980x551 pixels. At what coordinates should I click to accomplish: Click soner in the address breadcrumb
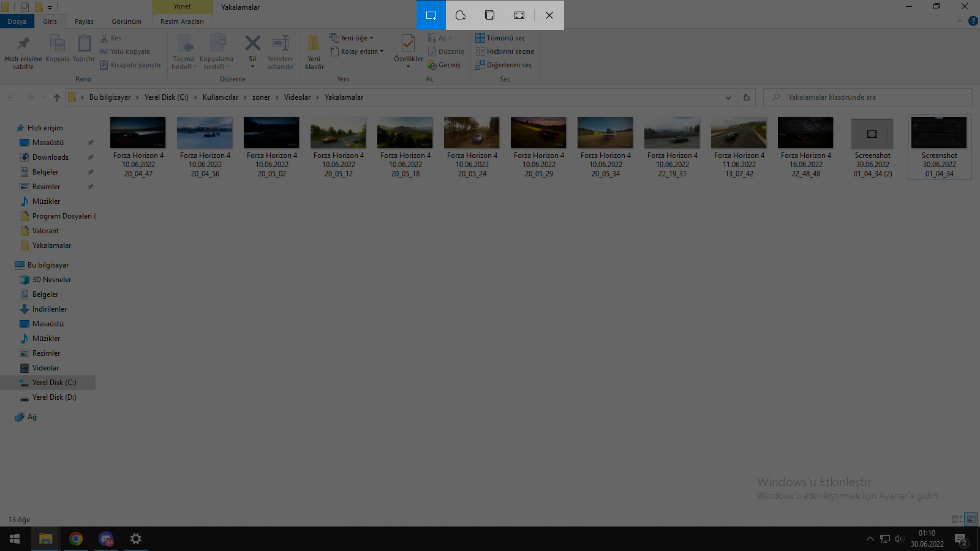[x=261, y=97]
